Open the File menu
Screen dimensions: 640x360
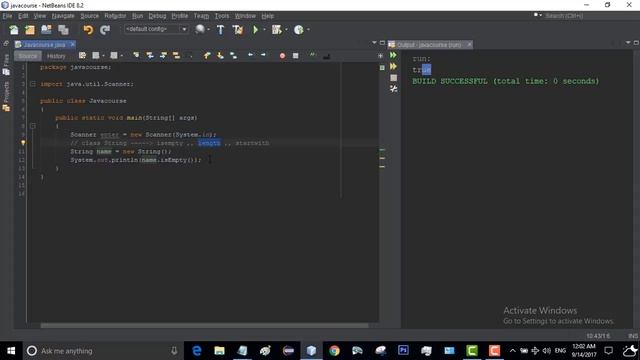tap(7, 16)
